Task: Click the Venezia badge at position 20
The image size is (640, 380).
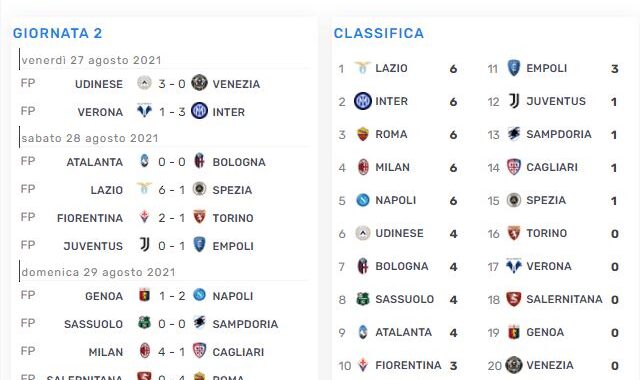Action: 514,365
